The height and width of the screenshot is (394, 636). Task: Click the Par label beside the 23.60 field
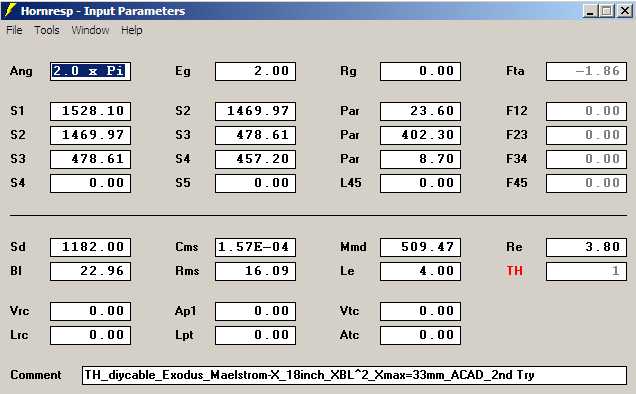[350, 111]
